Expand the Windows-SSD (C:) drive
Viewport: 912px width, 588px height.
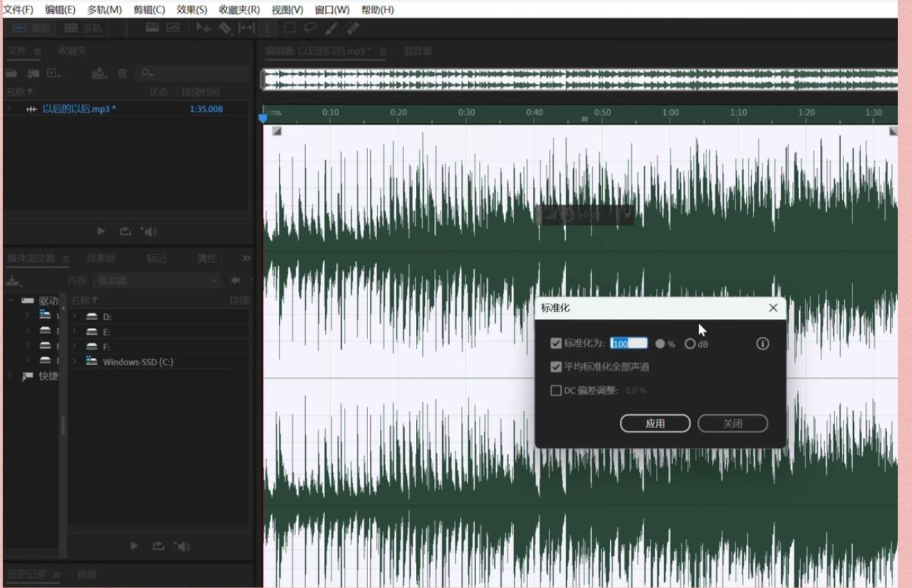[x=74, y=362]
